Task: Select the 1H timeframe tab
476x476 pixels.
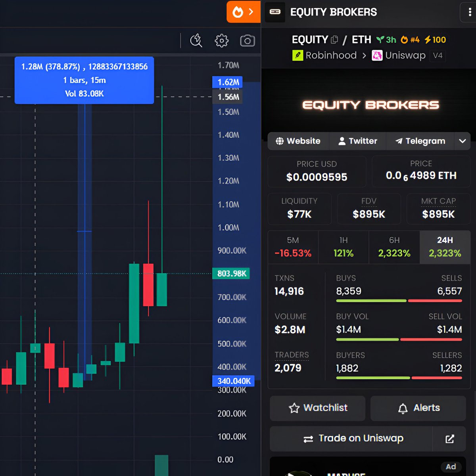Action: (344, 248)
